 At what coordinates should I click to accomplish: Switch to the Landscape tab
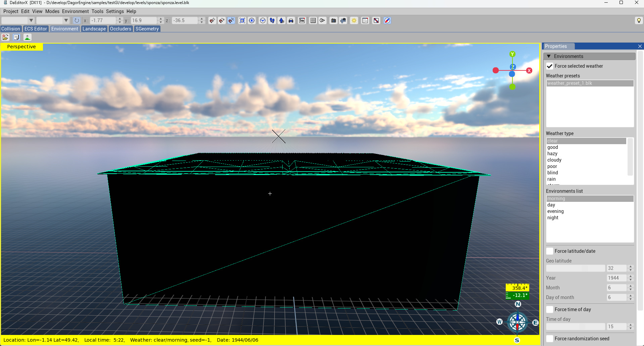pyautogui.click(x=94, y=29)
